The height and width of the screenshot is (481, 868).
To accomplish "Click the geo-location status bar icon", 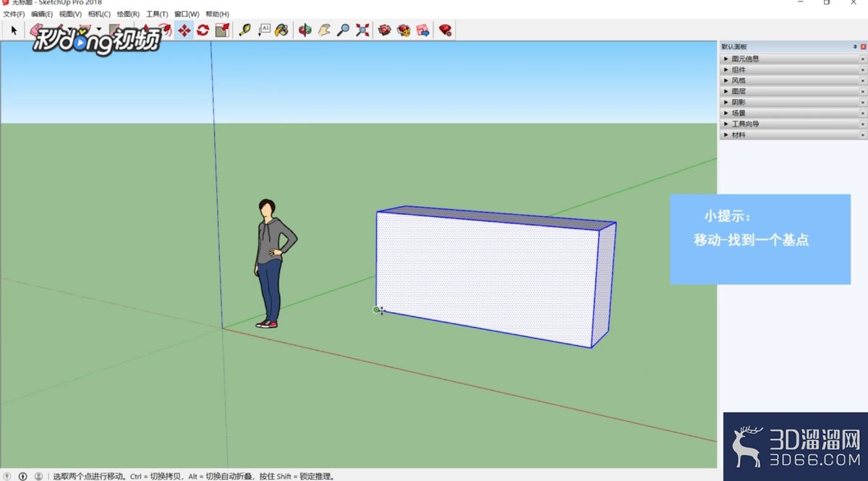I will point(7,477).
